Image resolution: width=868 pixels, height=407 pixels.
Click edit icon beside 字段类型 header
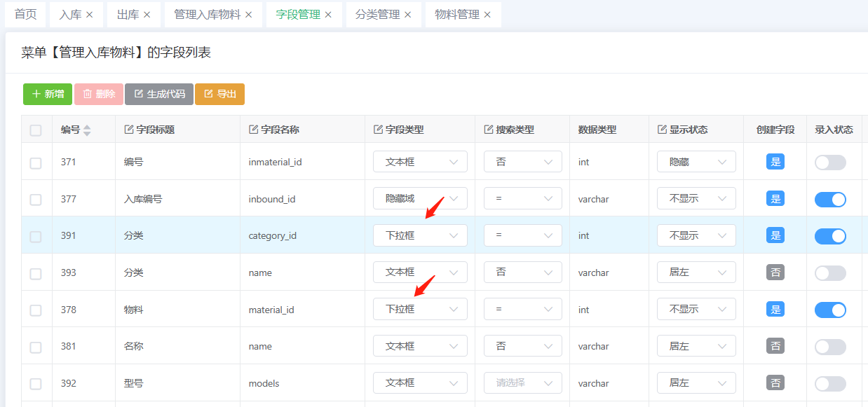tap(378, 130)
